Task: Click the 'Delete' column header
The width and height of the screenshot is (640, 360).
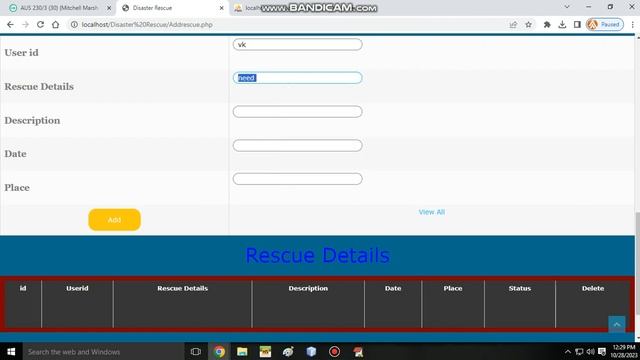Action: (593, 288)
